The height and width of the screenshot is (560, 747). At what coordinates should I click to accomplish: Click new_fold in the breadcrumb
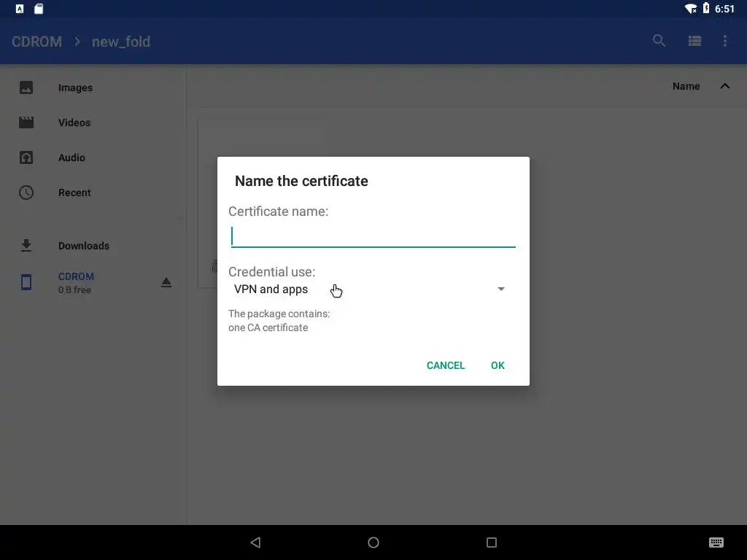[121, 42]
